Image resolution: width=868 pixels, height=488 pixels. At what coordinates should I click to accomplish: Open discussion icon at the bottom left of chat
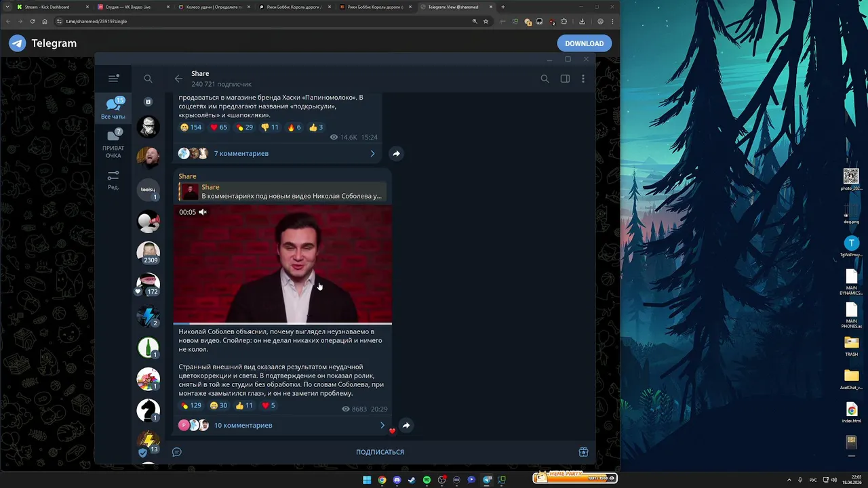(x=177, y=452)
